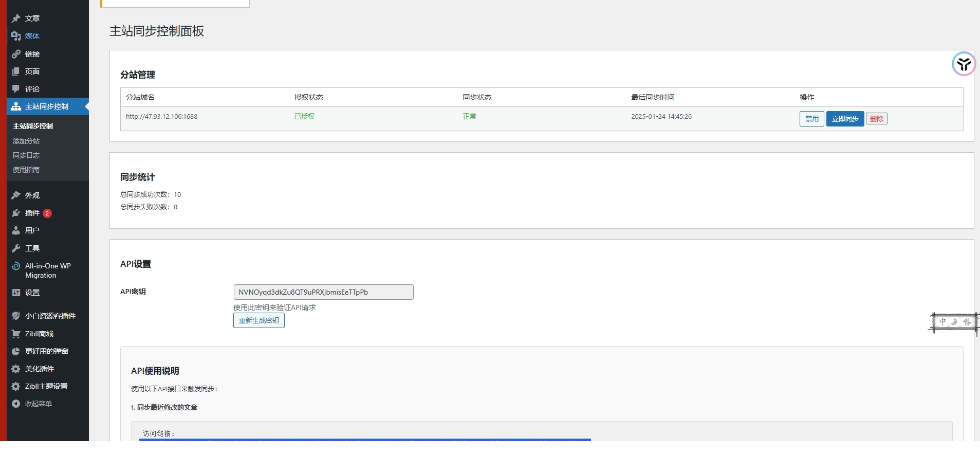Open the 页面 menu item
Image resolution: width=980 pixels, height=453 pixels.
coord(48,71)
